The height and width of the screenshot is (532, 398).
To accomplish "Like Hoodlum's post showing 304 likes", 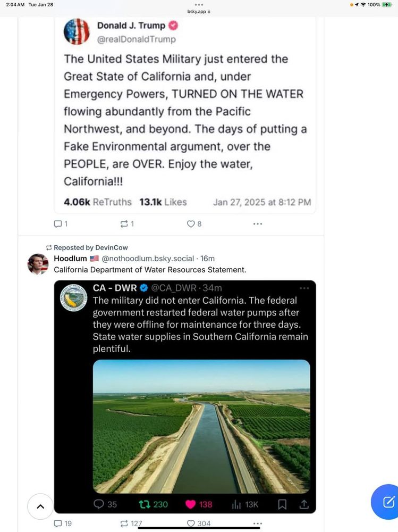I will 191,523.
